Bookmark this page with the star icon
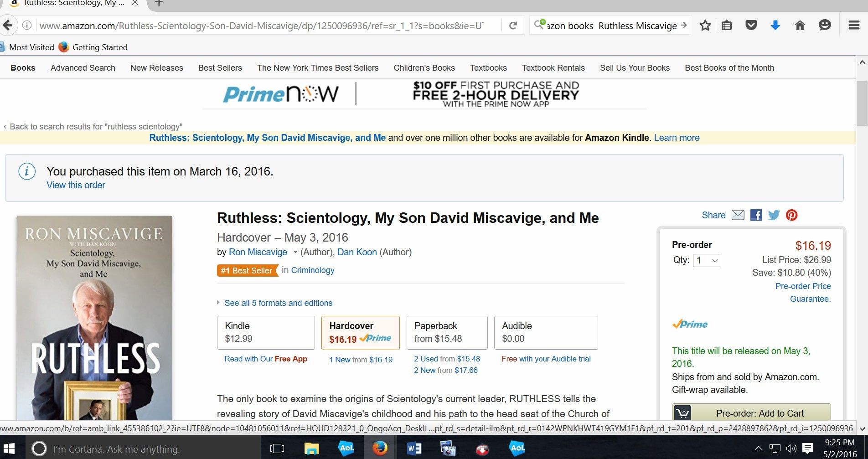This screenshot has width=868, height=459. [x=705, y=26]
